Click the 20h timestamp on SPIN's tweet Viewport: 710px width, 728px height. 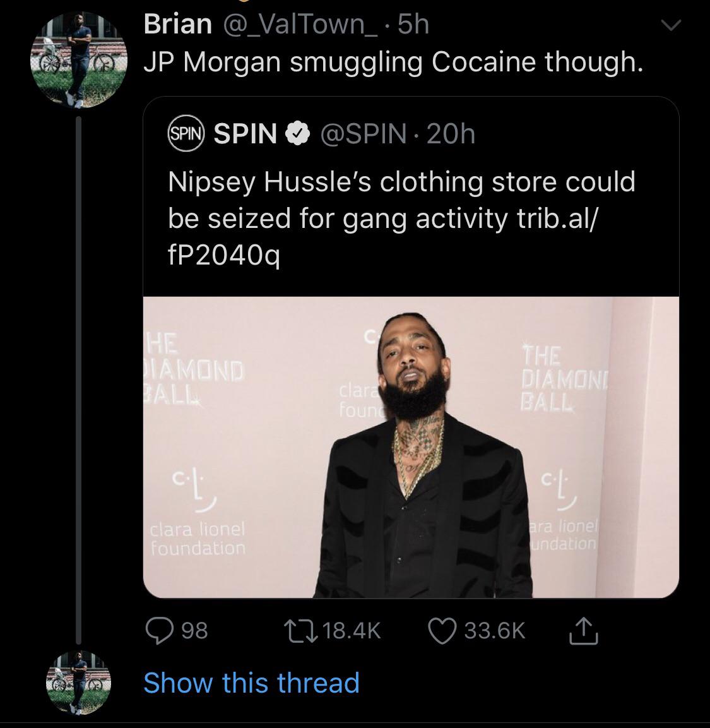(x=451, y=133)
